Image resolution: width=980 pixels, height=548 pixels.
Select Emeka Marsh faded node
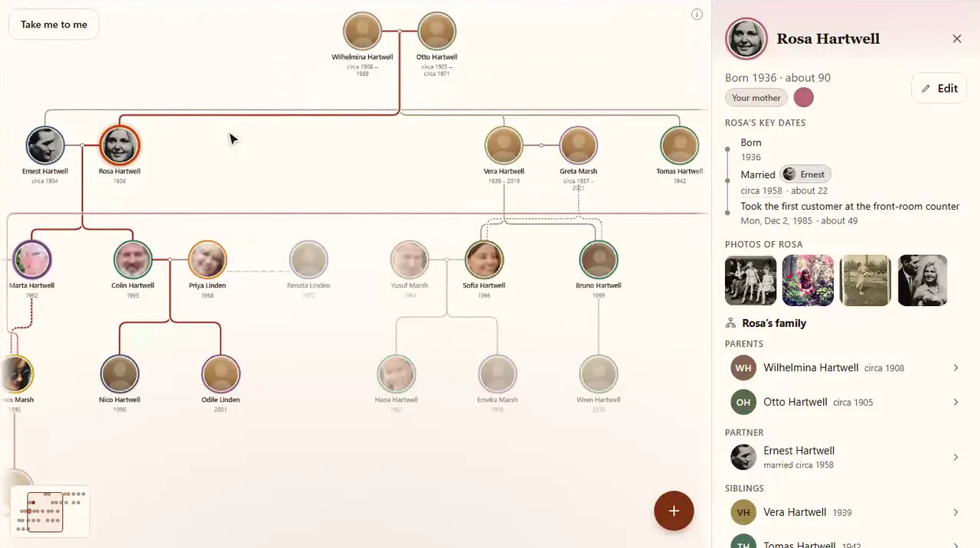click(498, 373)
